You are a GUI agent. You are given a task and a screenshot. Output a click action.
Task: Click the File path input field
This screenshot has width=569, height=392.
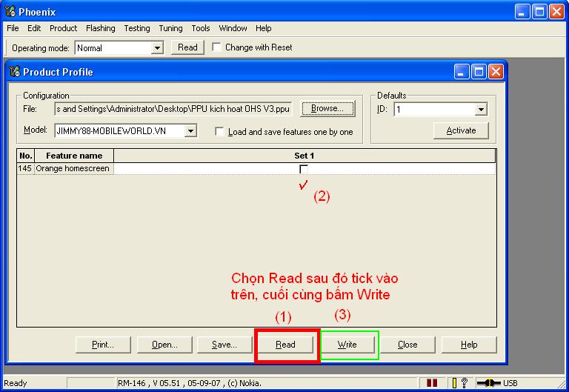point(173,109)
